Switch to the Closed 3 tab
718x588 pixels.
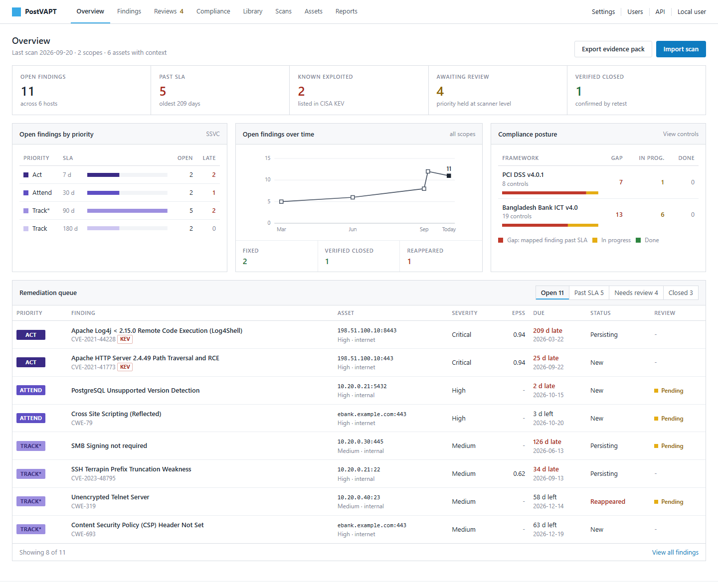(681, 293)
